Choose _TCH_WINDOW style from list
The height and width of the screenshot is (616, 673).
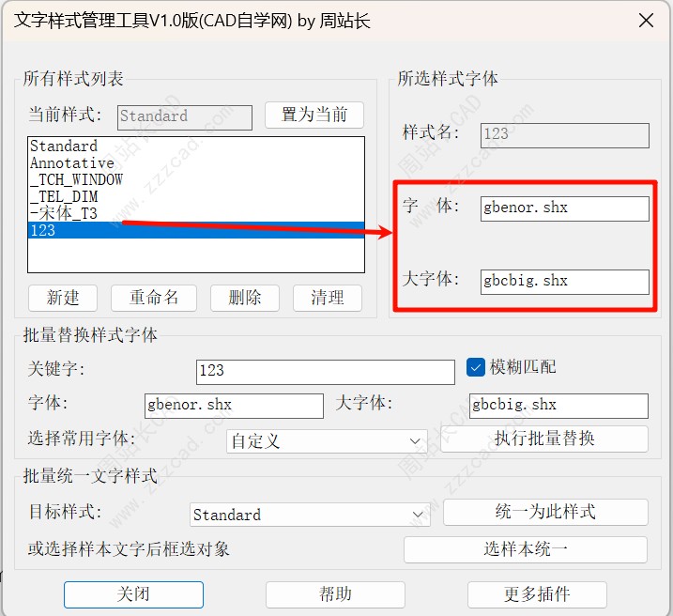(x=76, y=179)
